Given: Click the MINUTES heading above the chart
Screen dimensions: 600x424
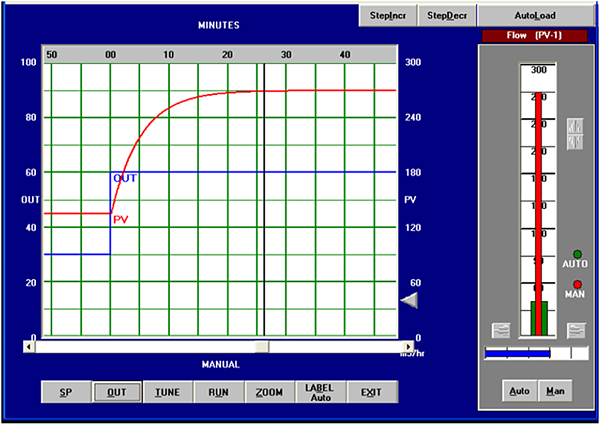Looking at the screenshot, I should [x=219, y=25].
